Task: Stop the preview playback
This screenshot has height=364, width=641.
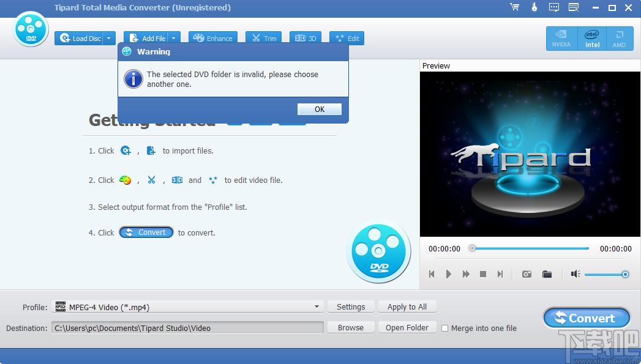Action: (x=483, y=274)
